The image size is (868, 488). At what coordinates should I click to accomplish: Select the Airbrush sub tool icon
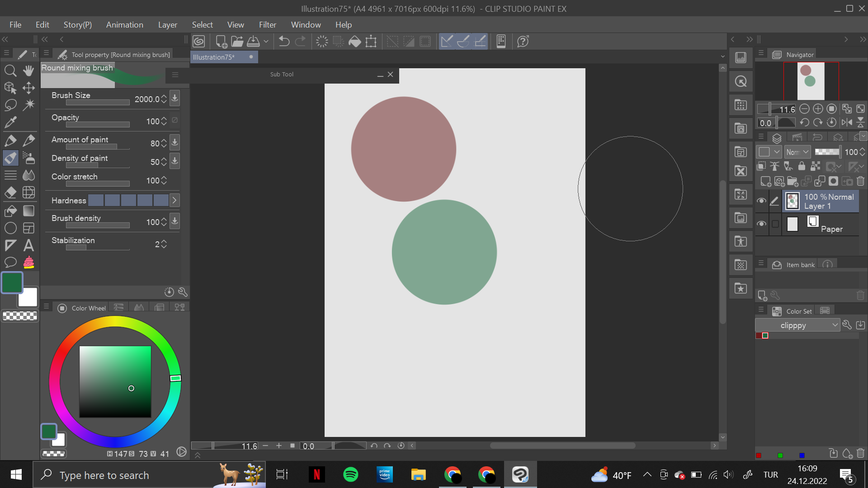click(28, 158)
